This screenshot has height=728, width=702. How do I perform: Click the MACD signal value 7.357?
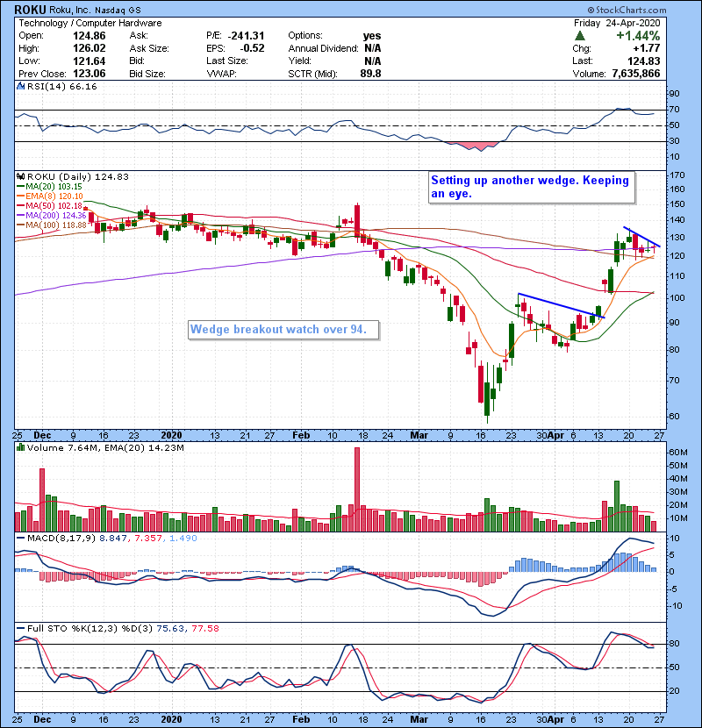coord(148,539)
